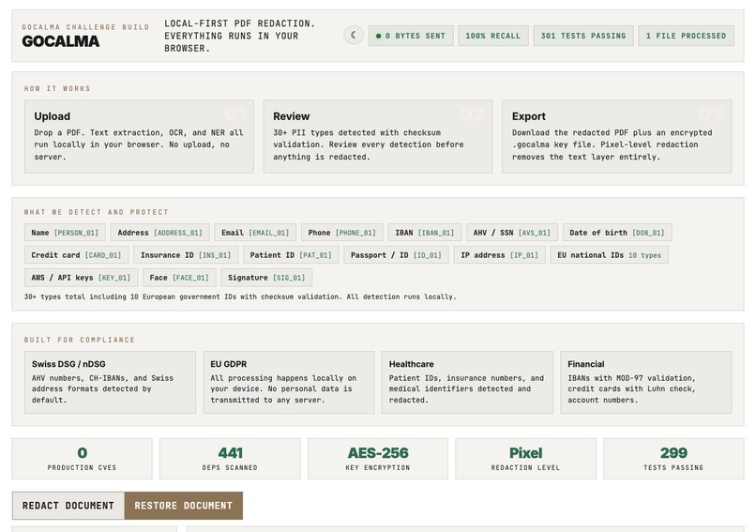Click the 301 TESTS PASSING badge
This screenshot has width=756, height=532.
pos(583,36)
